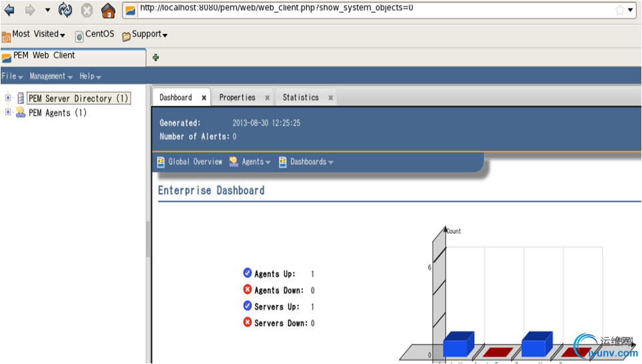The height and width of the screenshot is (364, 642).
Task: Expand the PEM Agents tree node
Action: point(7,112)
